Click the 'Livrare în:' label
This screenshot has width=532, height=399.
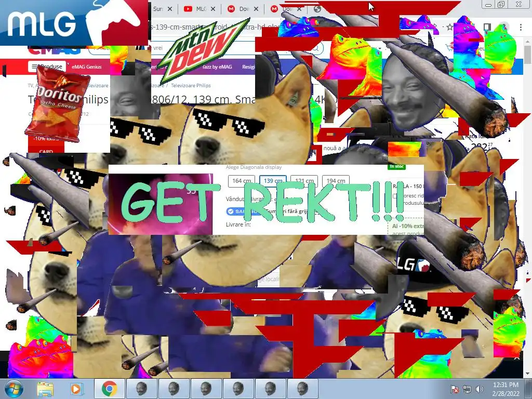click(x=238, y=224)
